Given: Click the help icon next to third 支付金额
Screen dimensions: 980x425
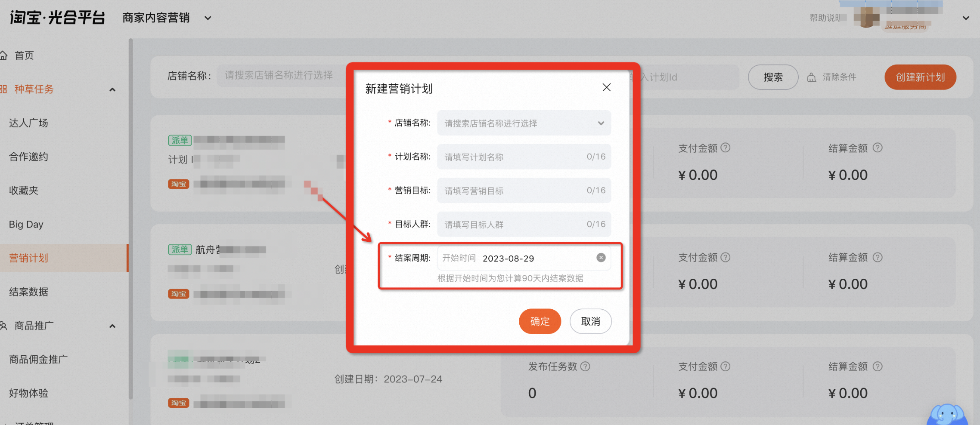Looking at the screenshot, I should tap(726, 366).
